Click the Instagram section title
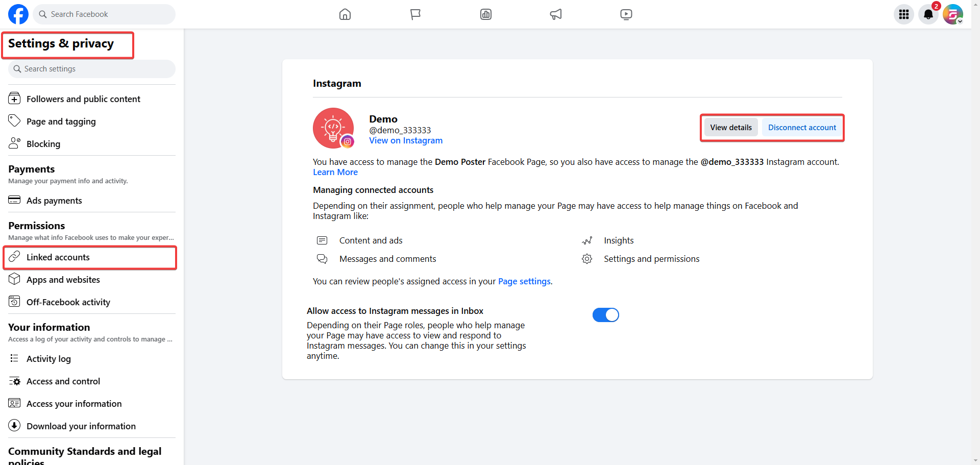 [337, 83]
